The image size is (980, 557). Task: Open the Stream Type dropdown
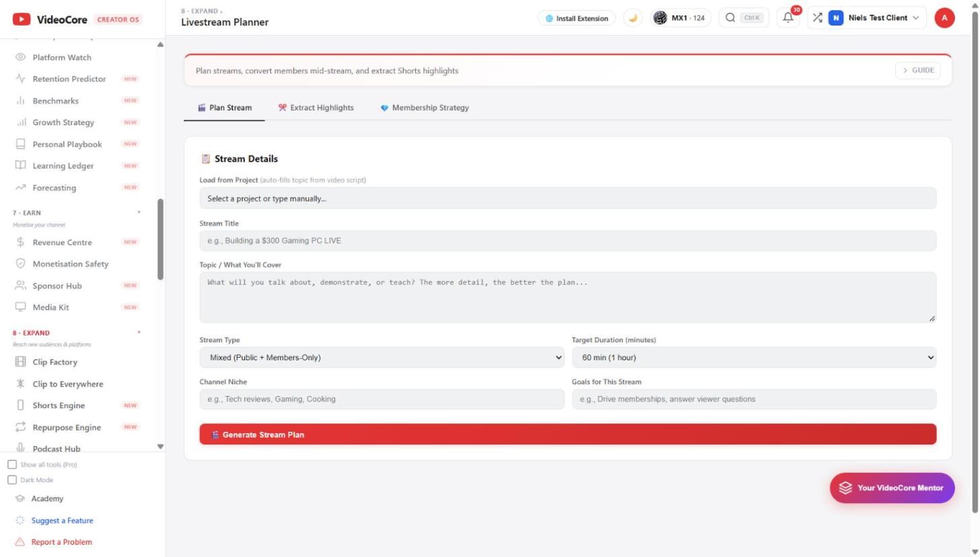382,358
